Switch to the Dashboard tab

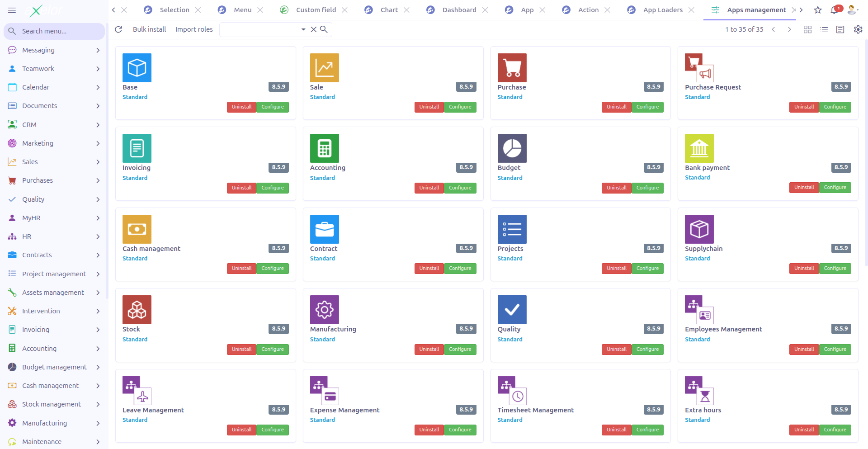click(x=459, y=9)
